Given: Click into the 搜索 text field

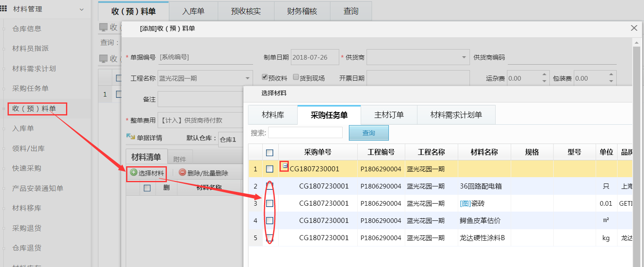Looking at the screenshot, I should coord(306,133).
